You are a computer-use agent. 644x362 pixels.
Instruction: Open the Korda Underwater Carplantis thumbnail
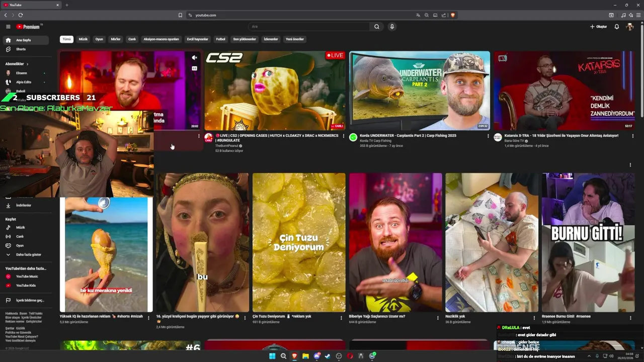[x=420, y=91]
